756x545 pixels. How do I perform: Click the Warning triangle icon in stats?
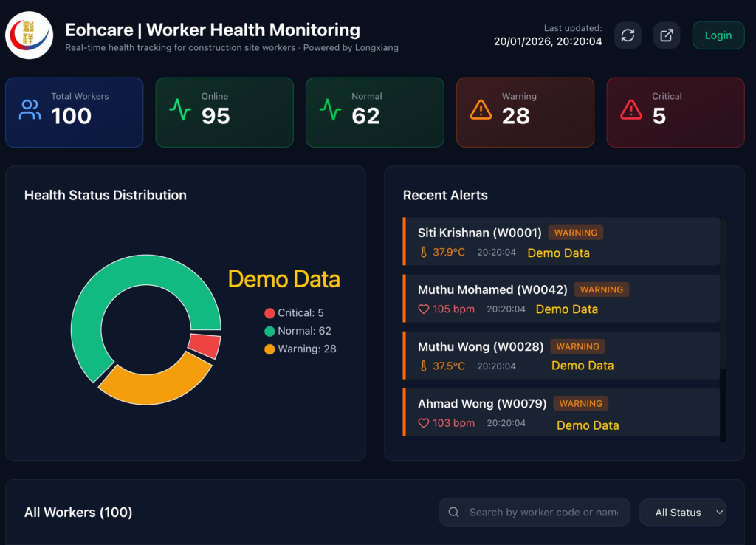tap(481, 111)
